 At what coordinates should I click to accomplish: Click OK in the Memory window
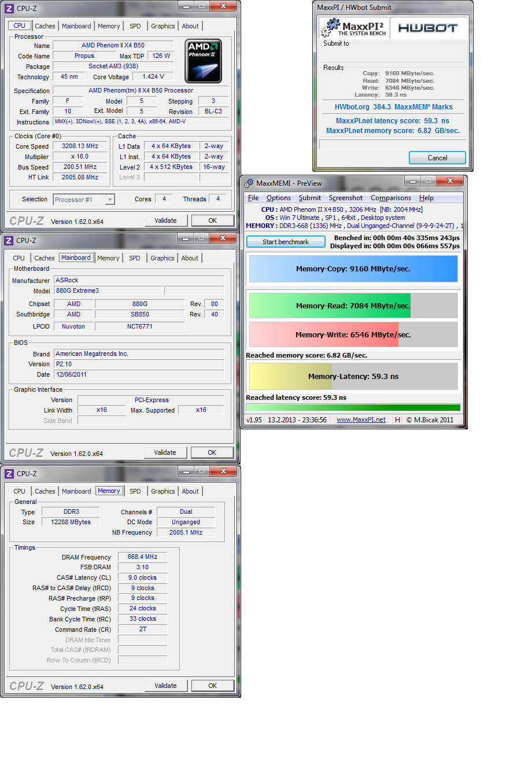(x=213, y=686)
